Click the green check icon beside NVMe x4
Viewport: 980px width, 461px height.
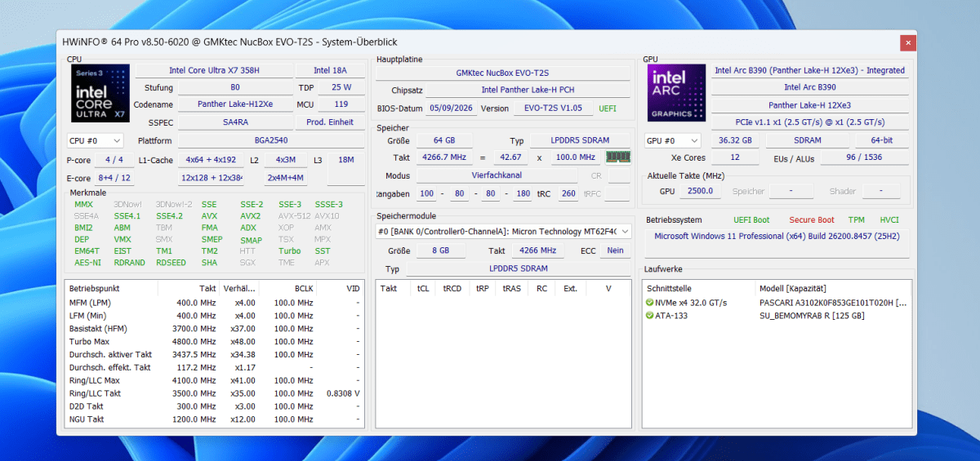pyautogui.click(x=649, y=303)
